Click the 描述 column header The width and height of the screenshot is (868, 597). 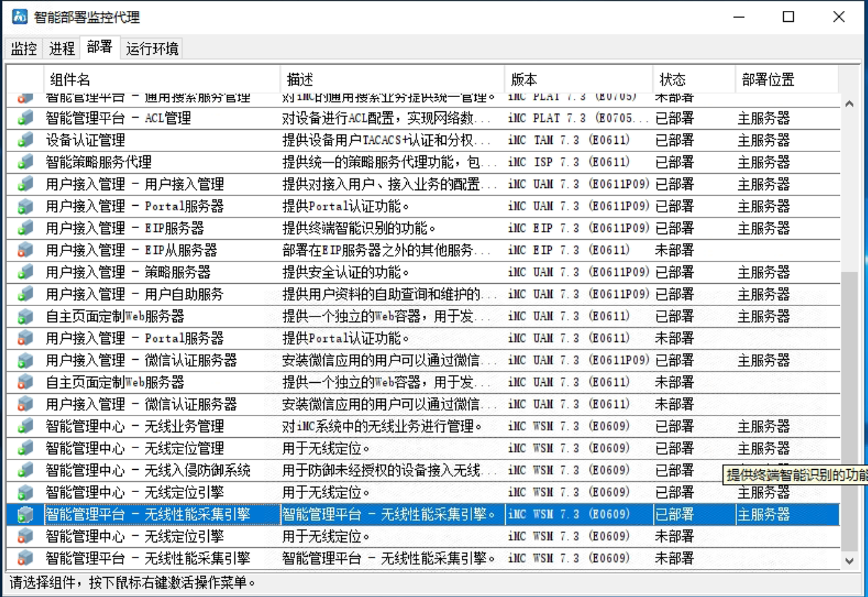(392, 79)
